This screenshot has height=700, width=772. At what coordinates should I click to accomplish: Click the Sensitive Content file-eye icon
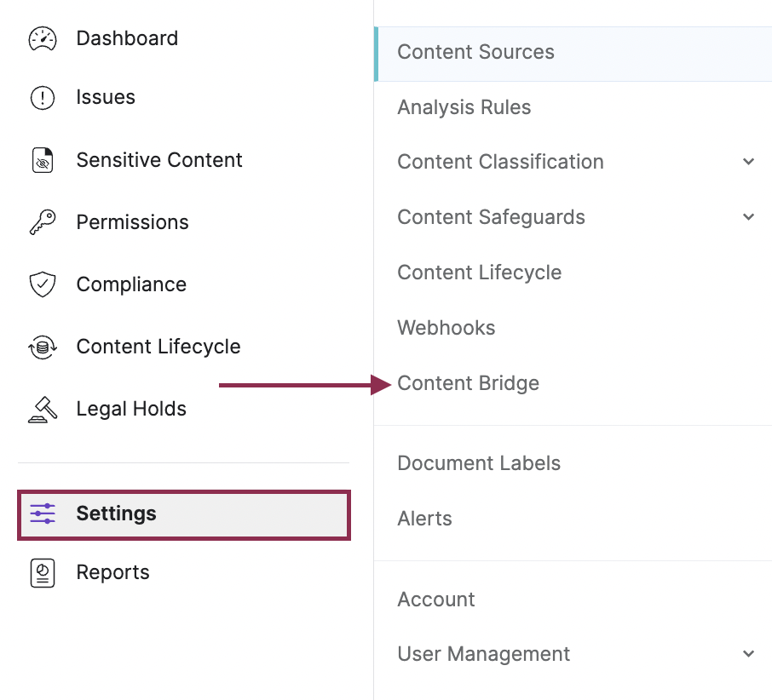coord(43,160)
